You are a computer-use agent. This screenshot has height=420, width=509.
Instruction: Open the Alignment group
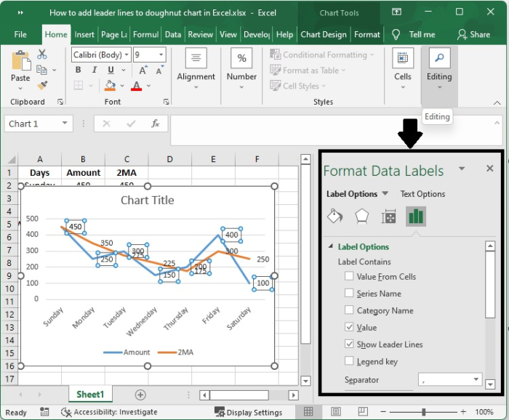pos(196,68)
